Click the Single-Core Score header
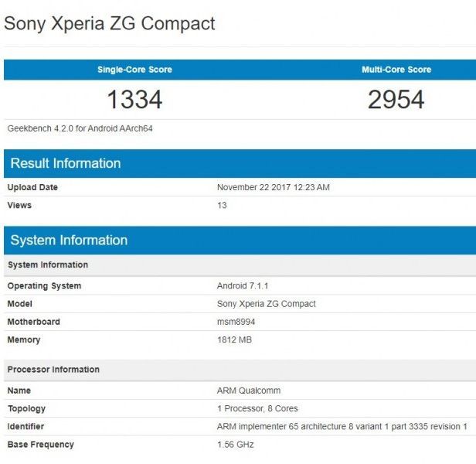Image resolution: width=476 pixels, height=464 pixels. (x=134, y=70)
